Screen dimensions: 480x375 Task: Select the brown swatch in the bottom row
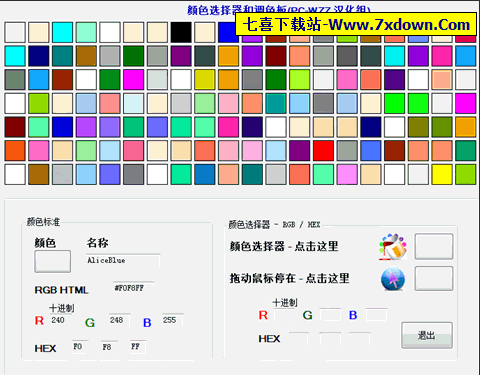tap(39, 174)
